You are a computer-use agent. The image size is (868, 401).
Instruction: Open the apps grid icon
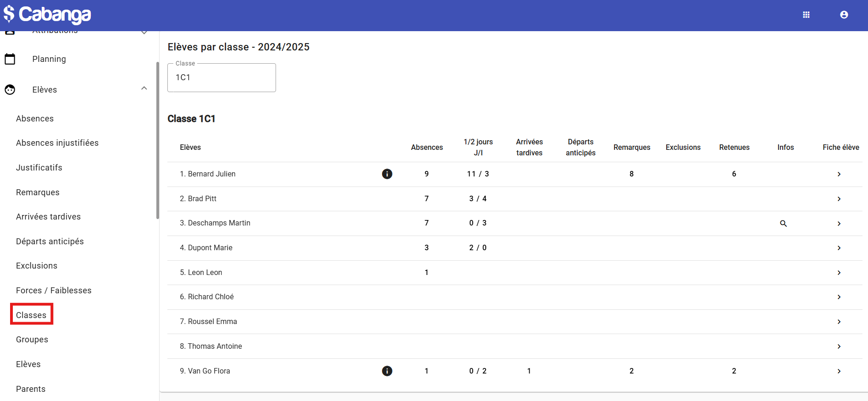806,15
